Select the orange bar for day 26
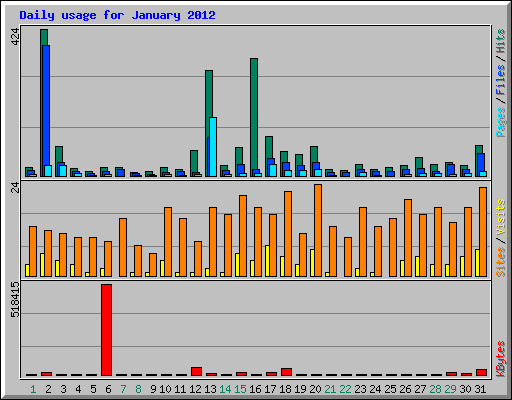This screenshot has width=512, height=400. [x=408, y=238]
